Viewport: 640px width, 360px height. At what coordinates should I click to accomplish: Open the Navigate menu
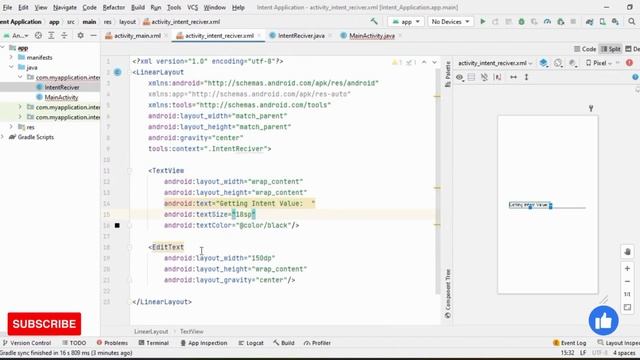pos(64,7)
